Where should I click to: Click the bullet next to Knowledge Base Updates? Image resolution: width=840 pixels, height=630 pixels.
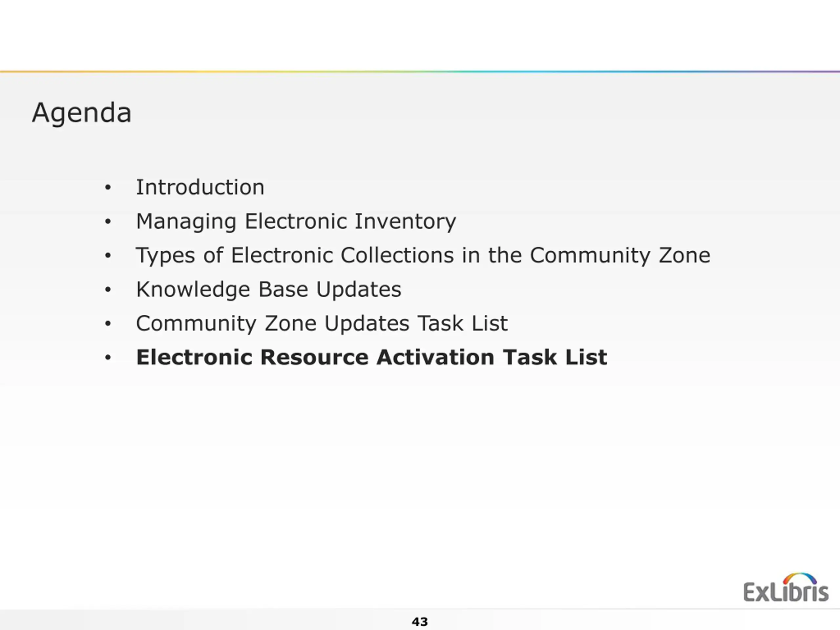[x=108, y=289]
